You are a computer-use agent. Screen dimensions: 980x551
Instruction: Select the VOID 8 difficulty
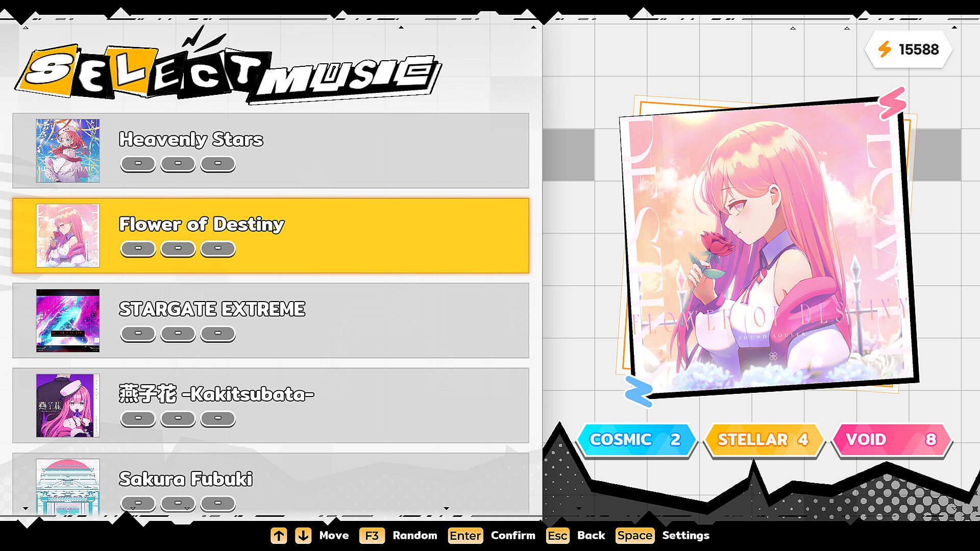(892, 439)
